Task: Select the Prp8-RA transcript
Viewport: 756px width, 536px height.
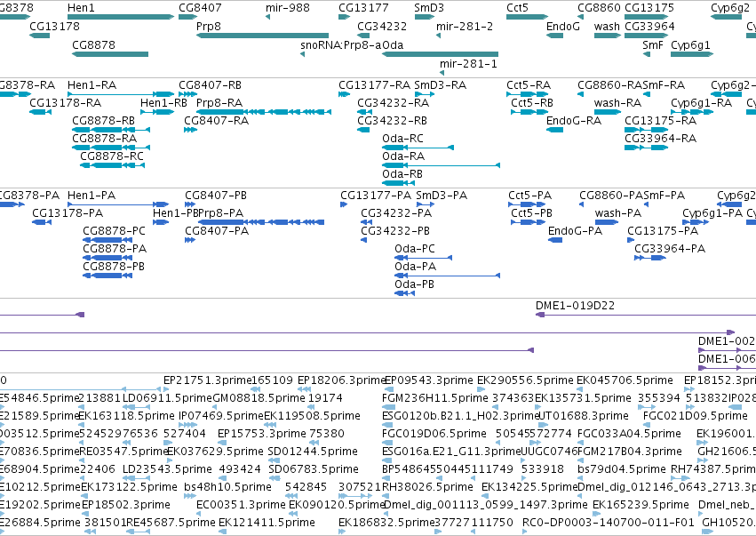Action: pos(264,112)
